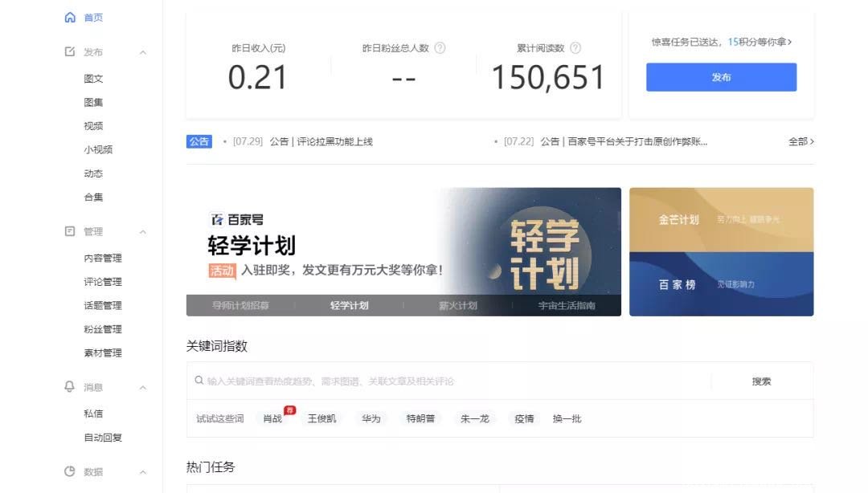
Task: Open the 惊喜任务已送达 15积分 link
Action: click(721, 42)
